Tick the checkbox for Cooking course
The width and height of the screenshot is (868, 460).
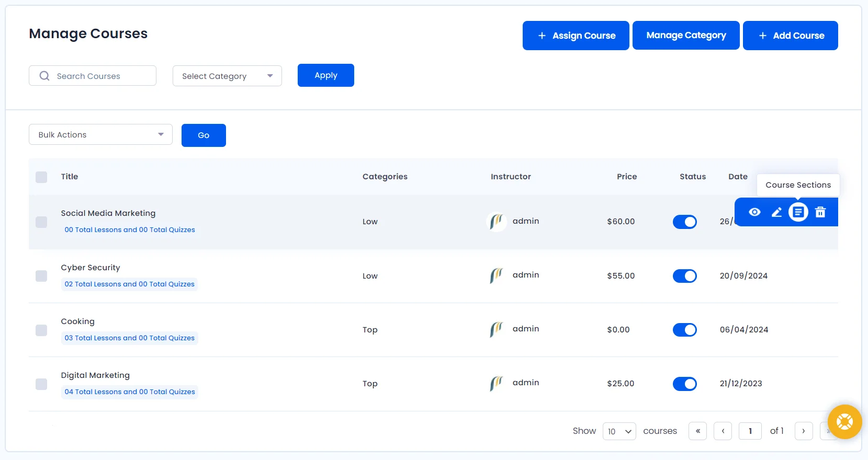pyautogui.click(x=41, y=330)
